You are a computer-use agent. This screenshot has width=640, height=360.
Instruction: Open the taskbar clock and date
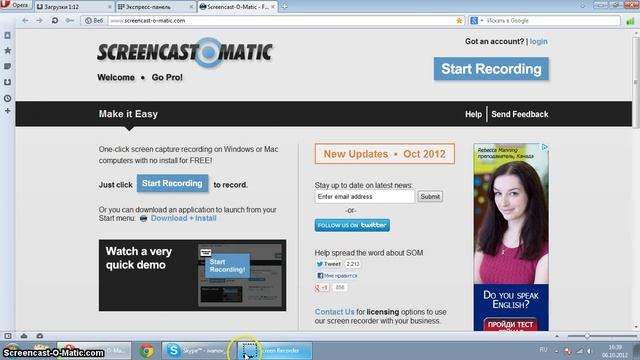pyautogui.click(x=615, y=351)
